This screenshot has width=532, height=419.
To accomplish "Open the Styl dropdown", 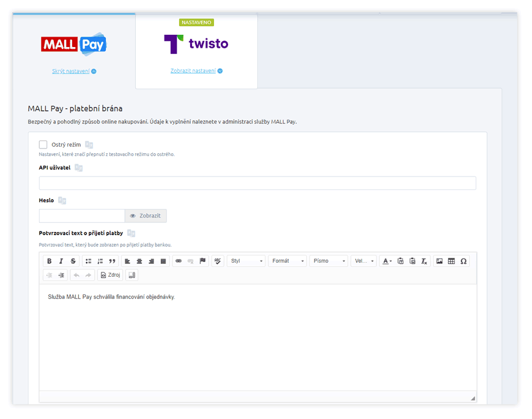I will coord(246,261).
